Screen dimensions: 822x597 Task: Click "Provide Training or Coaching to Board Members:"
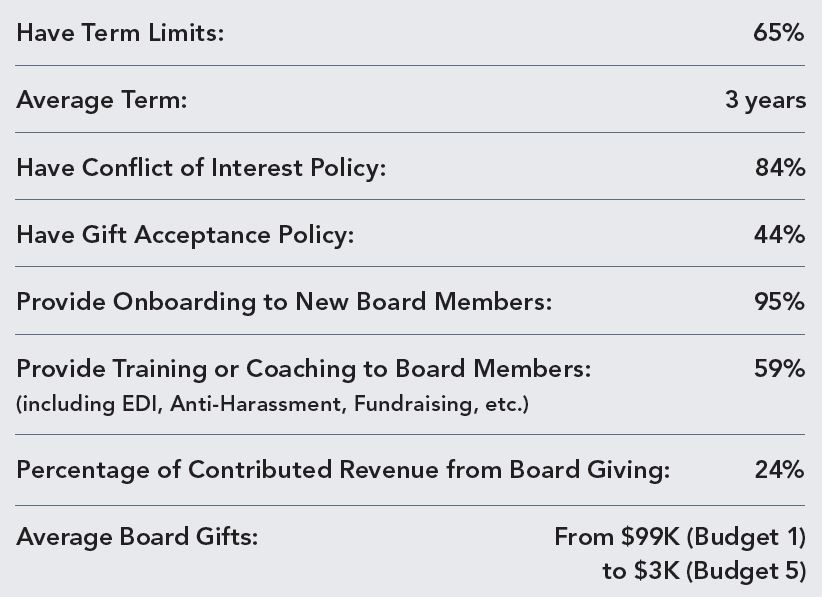(304, 369)
